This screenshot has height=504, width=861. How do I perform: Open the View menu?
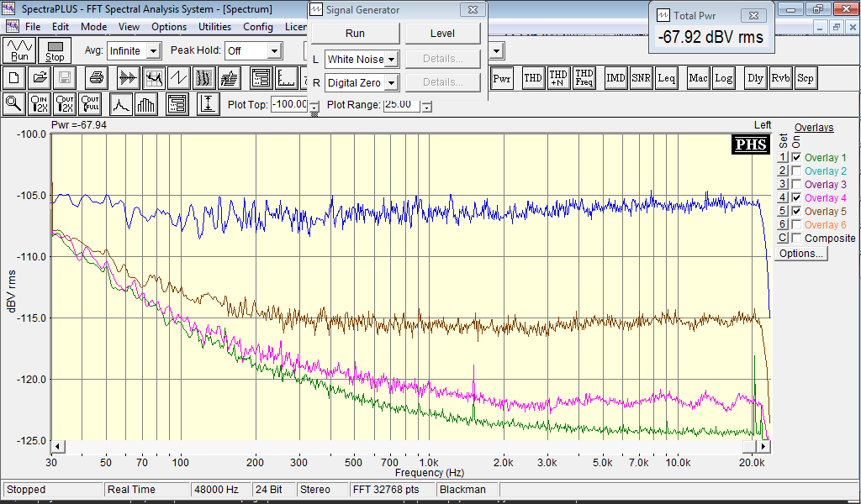[129, 27]
